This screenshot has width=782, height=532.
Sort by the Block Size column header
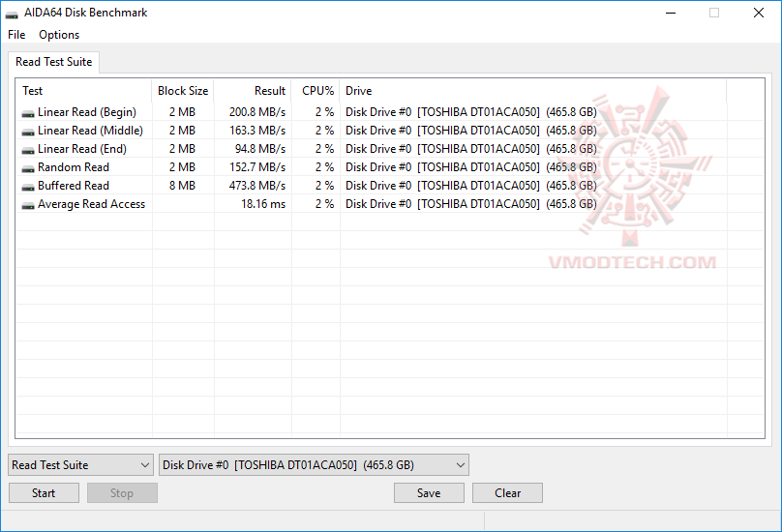[183, 91]
